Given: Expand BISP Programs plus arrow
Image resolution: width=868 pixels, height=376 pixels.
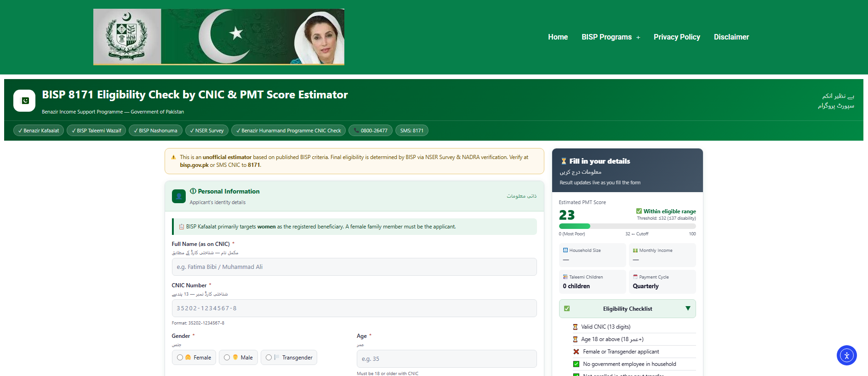Looking at the screenshot, I should point(638,38).
